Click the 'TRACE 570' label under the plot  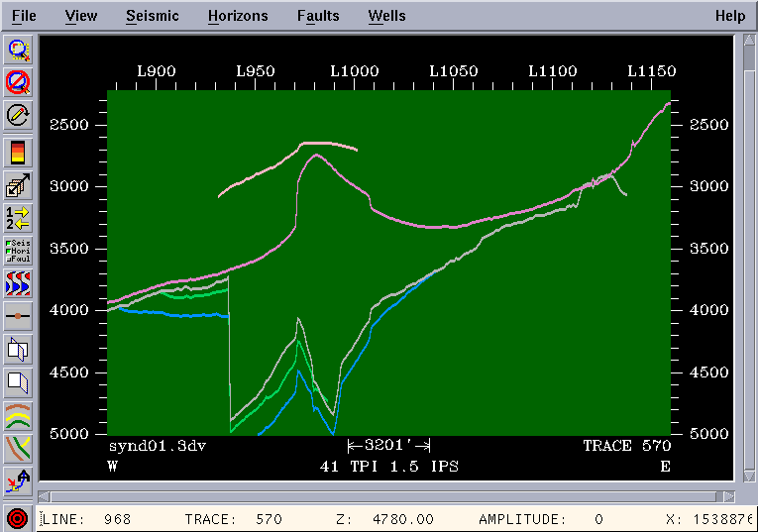coord(627,446)
